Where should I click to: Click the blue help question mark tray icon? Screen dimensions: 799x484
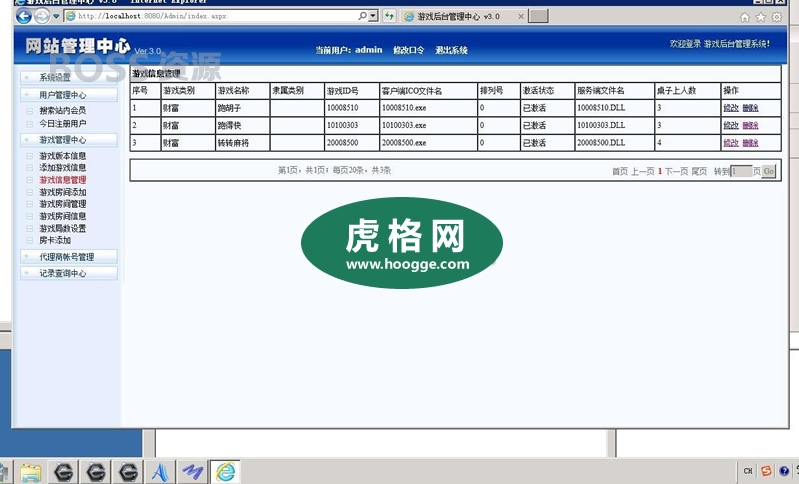784,471
